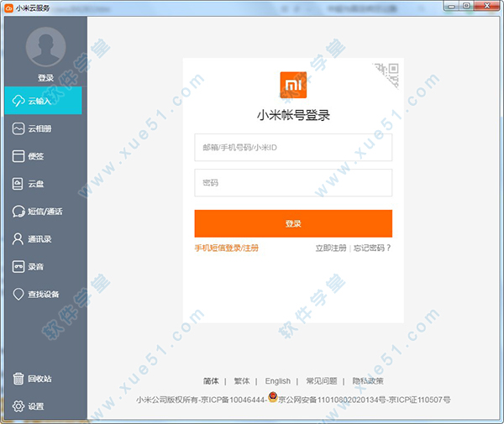The height and width of the screenshot is (424, 504).
Task: Click the 短信/通话 message bubble icon
Action: click(x=18, y=212)
